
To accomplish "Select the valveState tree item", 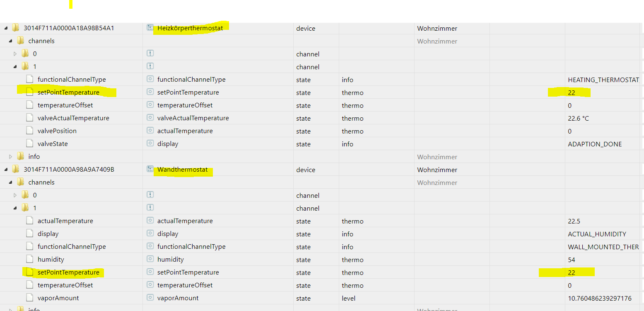I will click(x=53, y=143).
